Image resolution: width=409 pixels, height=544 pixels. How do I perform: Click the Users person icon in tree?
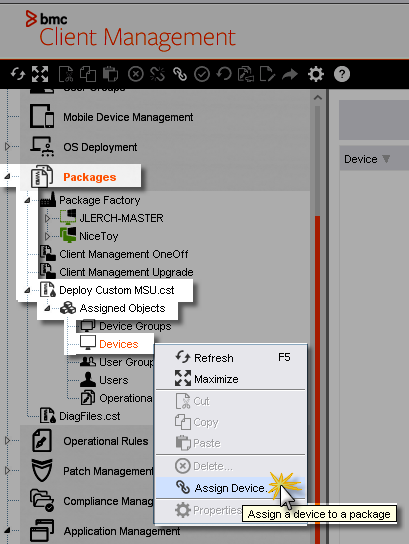coord(88,380)
